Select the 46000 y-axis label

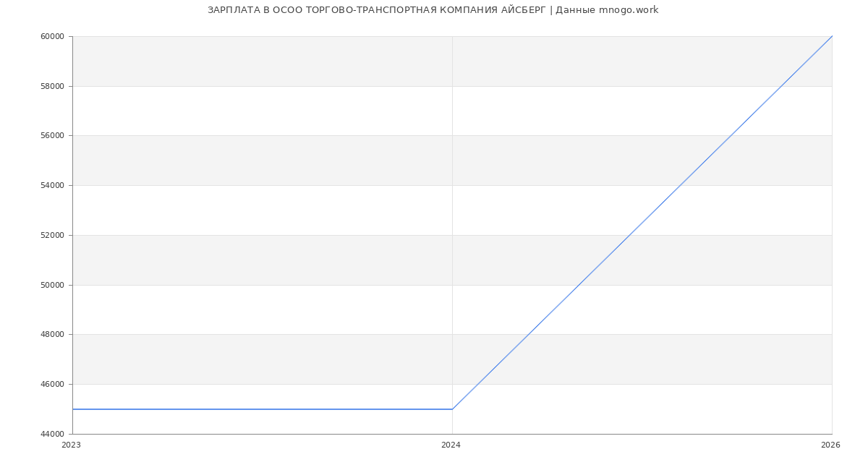[x=53, y=385]
